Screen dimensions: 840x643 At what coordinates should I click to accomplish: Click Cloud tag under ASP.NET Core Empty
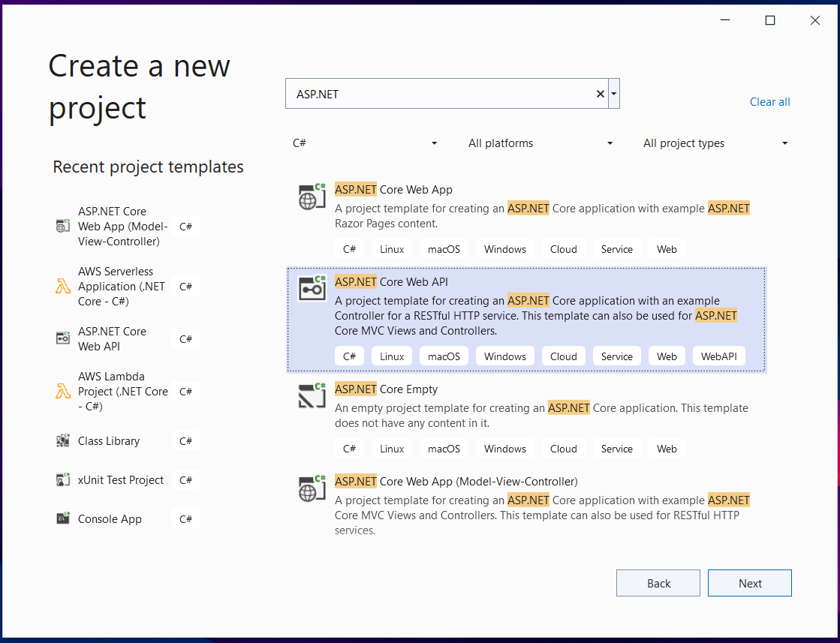563,449
